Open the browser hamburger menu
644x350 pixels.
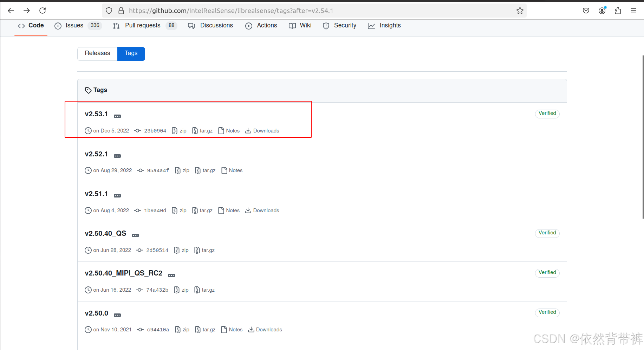pyautogui.click(x=633, y=11)
